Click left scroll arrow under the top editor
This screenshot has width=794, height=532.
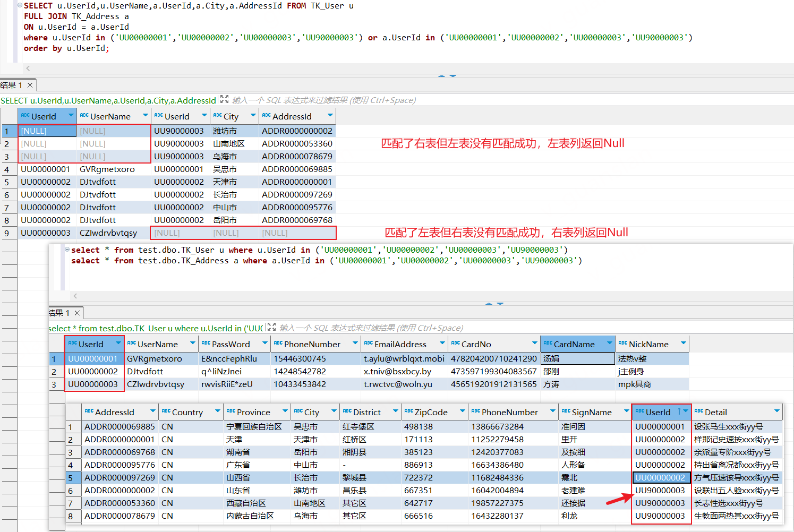[28, 68]
